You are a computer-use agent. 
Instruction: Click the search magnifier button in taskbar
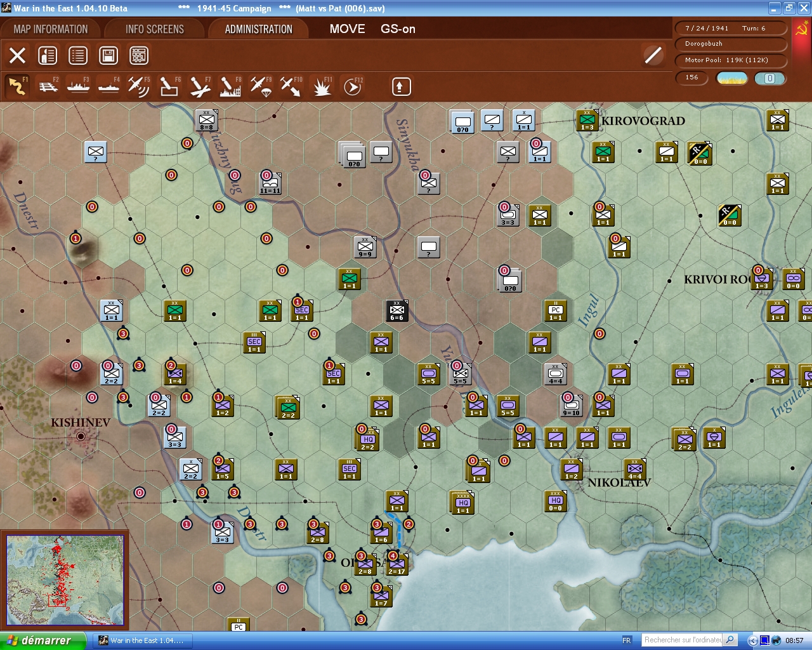[730, 640]
